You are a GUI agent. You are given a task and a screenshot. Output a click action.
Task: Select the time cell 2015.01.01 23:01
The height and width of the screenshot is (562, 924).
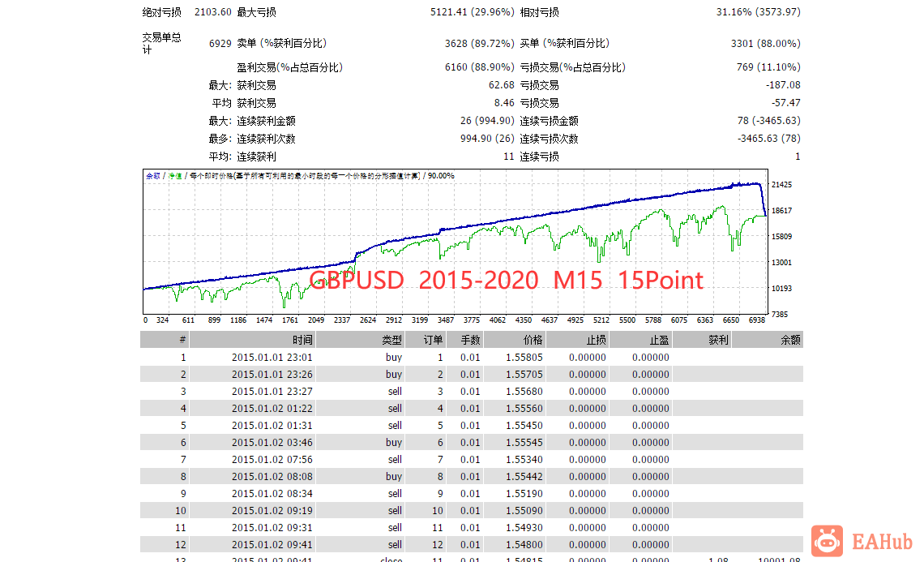click(272, 358)
